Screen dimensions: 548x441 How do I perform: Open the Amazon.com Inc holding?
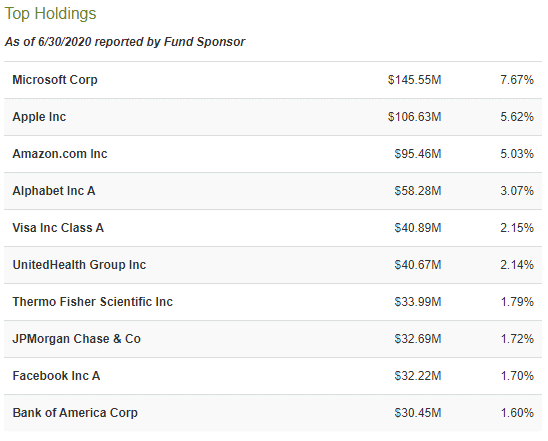[60, 154]
